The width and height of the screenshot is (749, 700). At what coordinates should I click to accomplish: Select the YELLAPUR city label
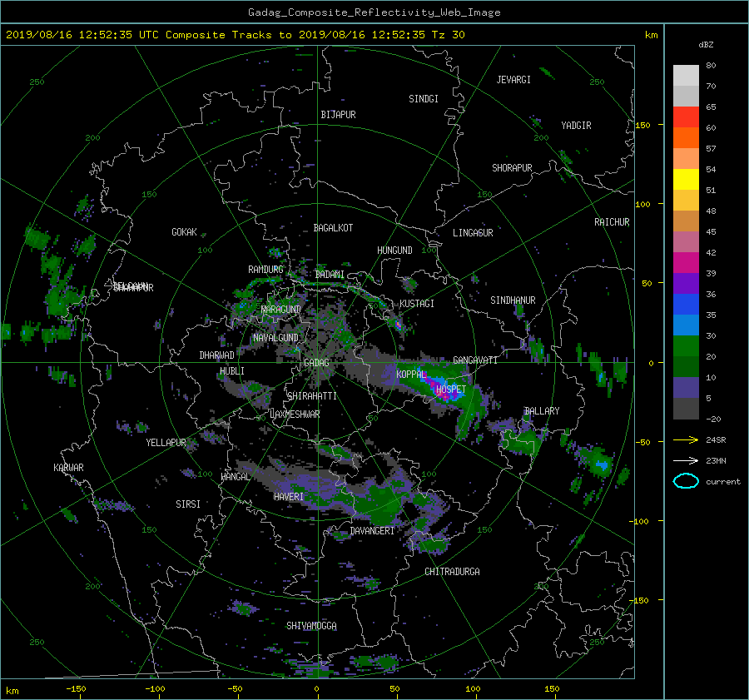[166, 443]
